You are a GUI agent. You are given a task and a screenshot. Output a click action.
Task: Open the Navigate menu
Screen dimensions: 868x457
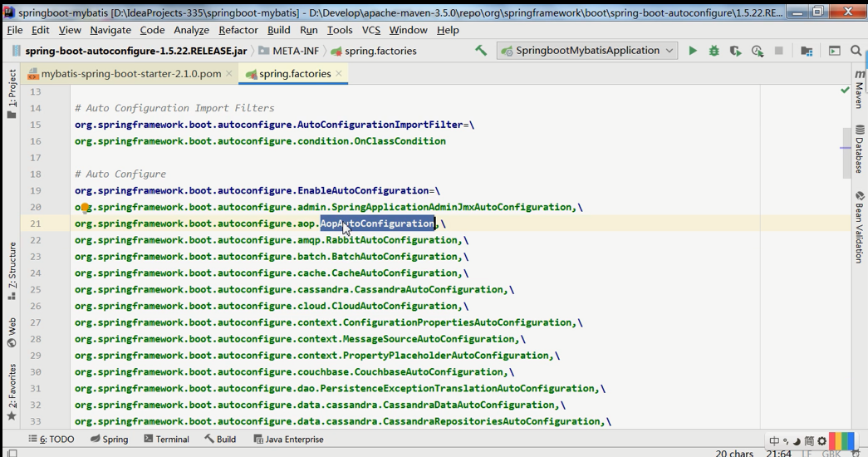(110, 30)
